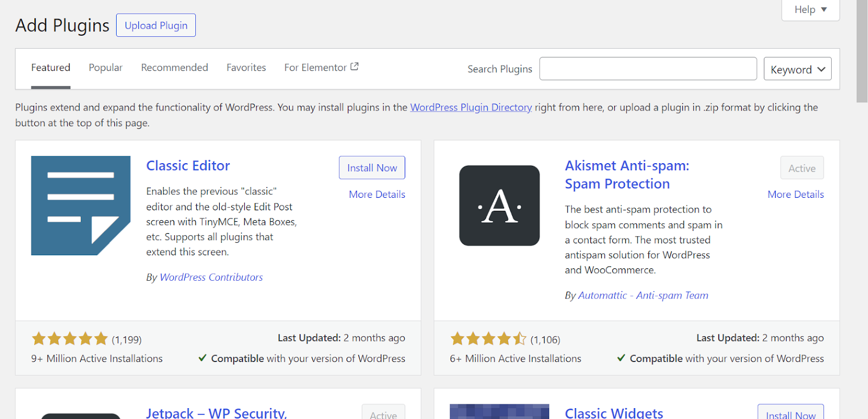Click the Classic Widgets plugin thumbnail

pyautogui.click(x=499, y=411)
